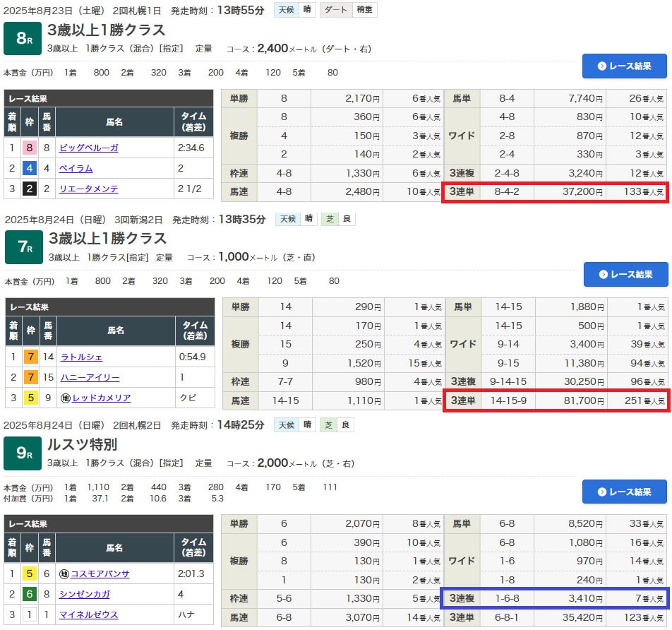Image resolution: width=672 pixels, height=630 pixels.
Task: Open horse link ハニーアイリー
Action: tap(90, 378)
